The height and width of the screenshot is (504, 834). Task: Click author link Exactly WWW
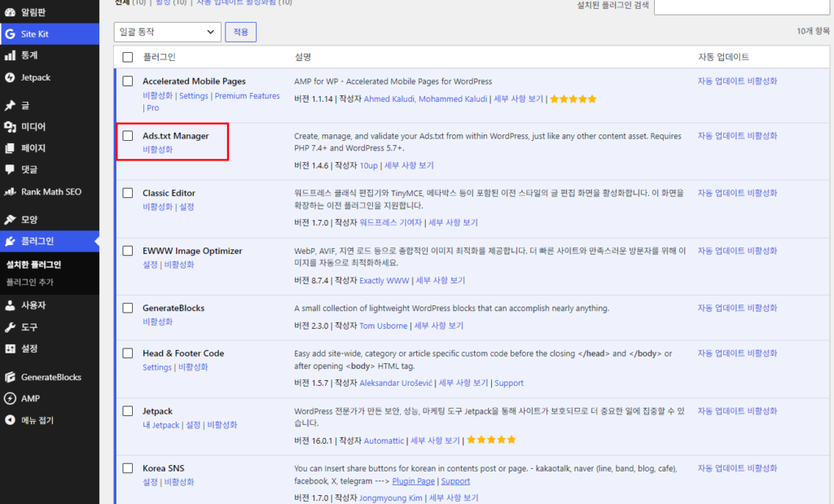tap(384, 280)
